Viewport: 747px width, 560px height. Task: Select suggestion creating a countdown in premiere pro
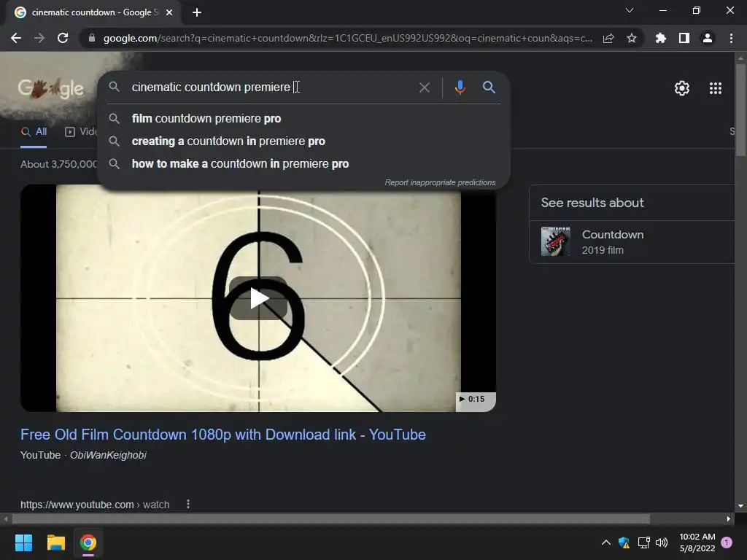coord(304,141)
